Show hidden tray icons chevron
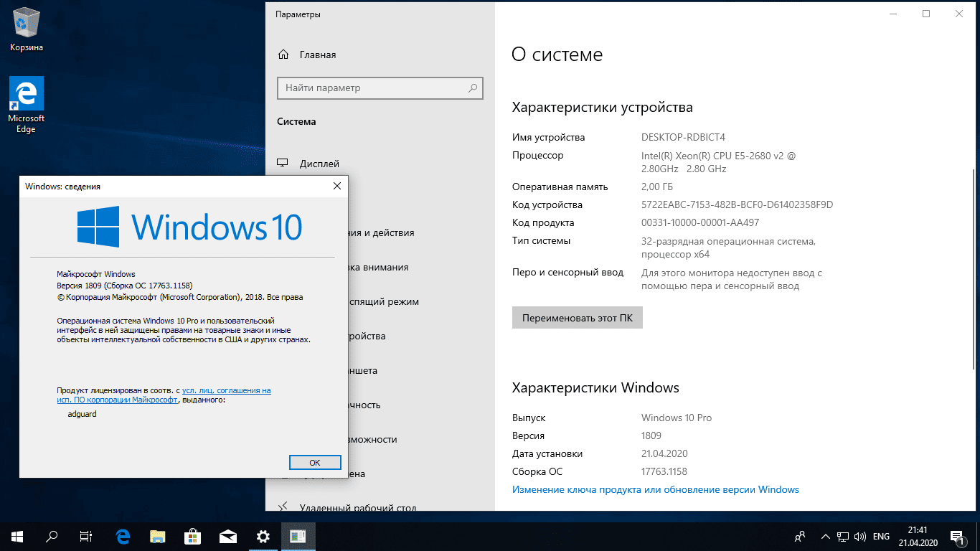This screenshot has width=980, height=551. (x=824, y=536)
